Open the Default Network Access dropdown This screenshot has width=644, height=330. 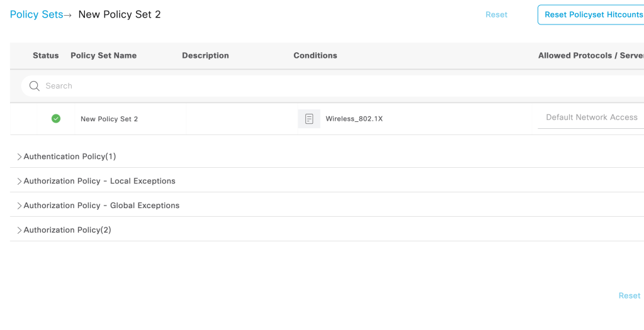591,118
